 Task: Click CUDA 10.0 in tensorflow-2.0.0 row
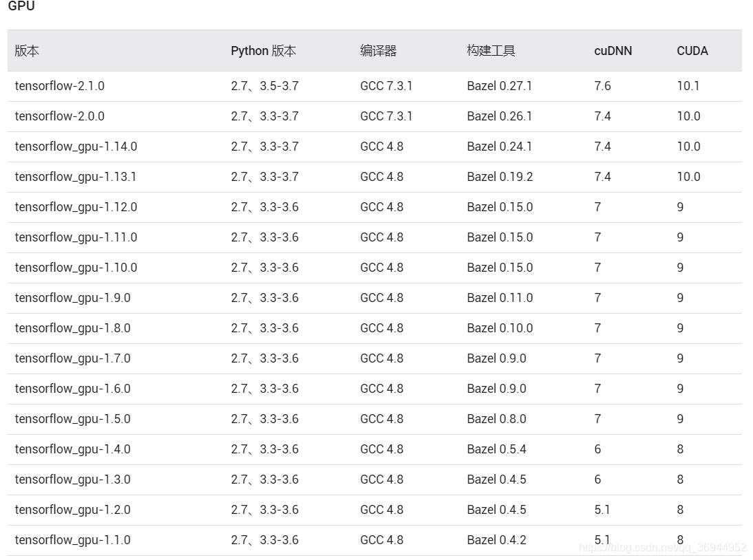tap(689, 116)
